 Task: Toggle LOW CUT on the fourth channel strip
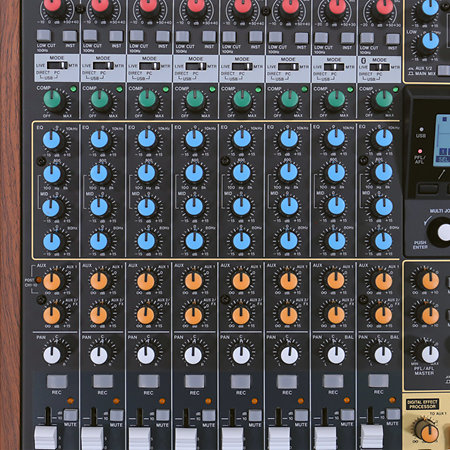(182, 36)
